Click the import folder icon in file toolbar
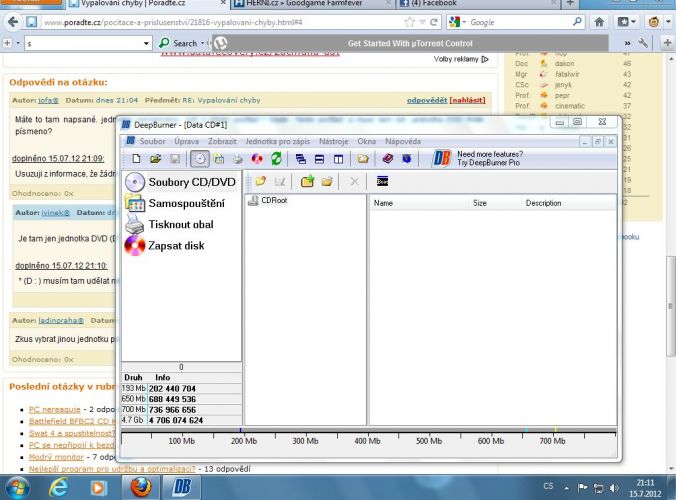Screen dimensions: 676x500 point(260,181)
